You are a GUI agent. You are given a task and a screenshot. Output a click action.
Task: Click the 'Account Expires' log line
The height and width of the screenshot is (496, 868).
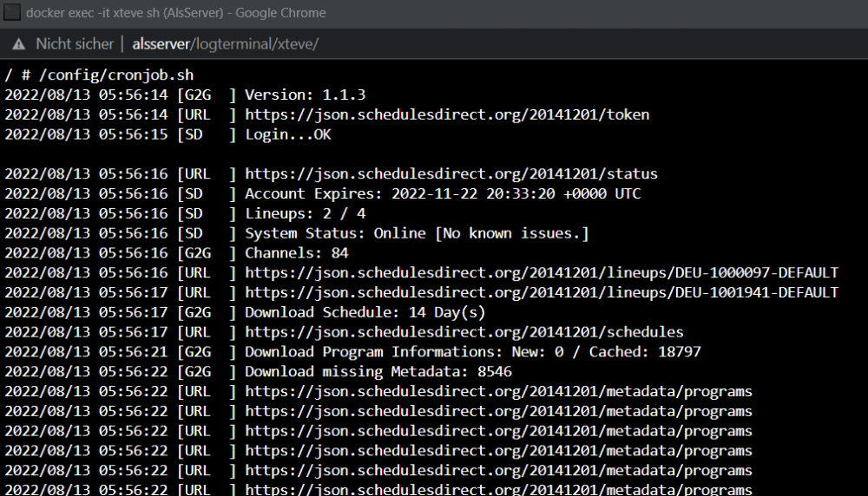(x=323, y=193)
